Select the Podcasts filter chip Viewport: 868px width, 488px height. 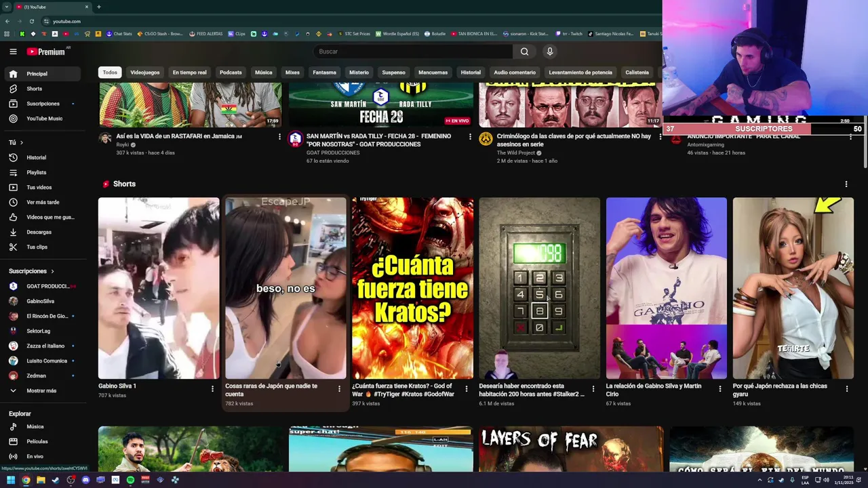pyautogui.click(x=231, y=73)
